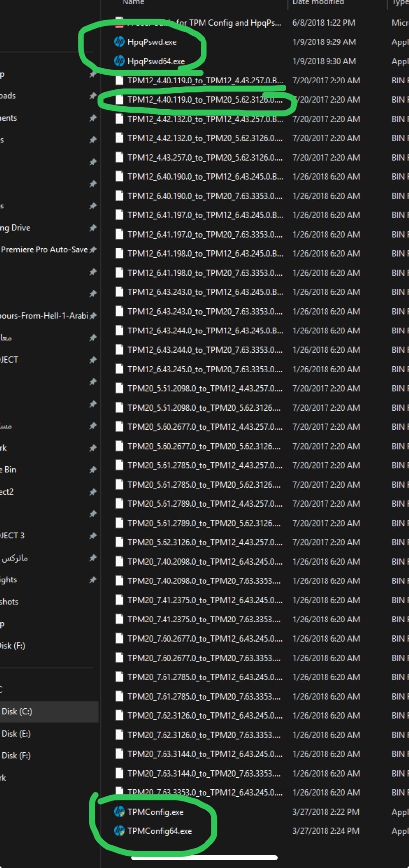
Task: Select file TPMConfig64.exe by its name
Action: (160, 831)
